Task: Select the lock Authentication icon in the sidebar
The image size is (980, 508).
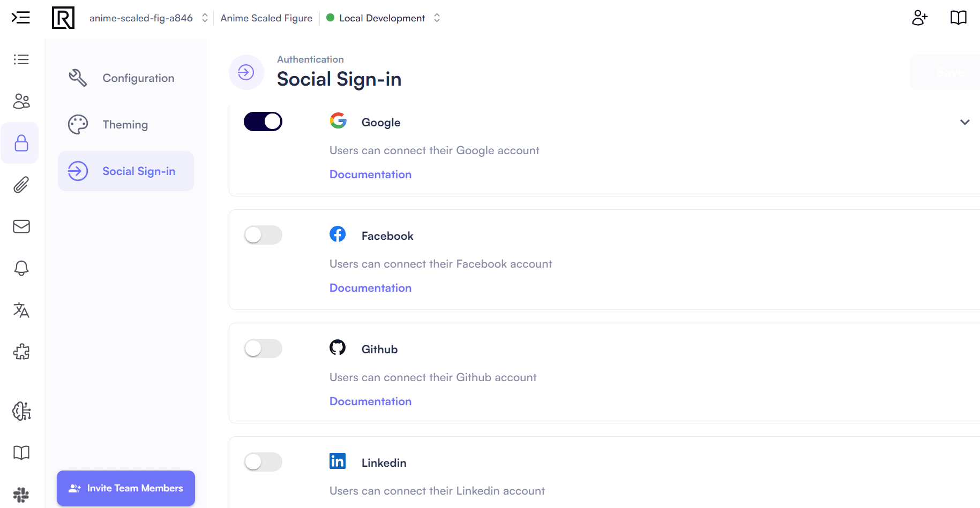Action: [21, 143]
